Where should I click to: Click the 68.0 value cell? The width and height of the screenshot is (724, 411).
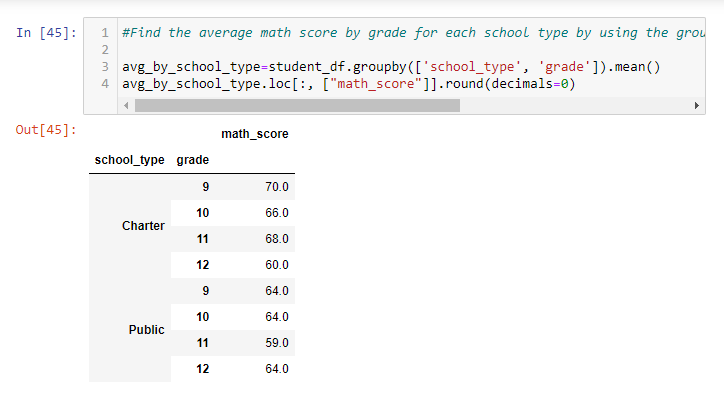point(277,239)
